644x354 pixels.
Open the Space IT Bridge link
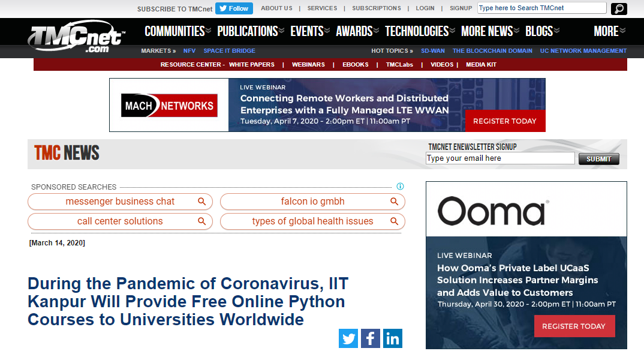coord(229,50)
